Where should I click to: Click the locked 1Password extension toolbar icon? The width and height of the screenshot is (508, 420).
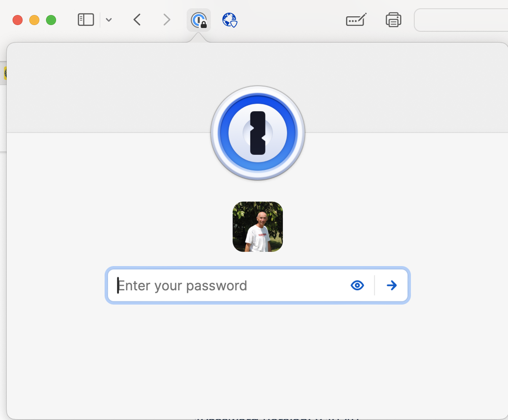point(198,20)
